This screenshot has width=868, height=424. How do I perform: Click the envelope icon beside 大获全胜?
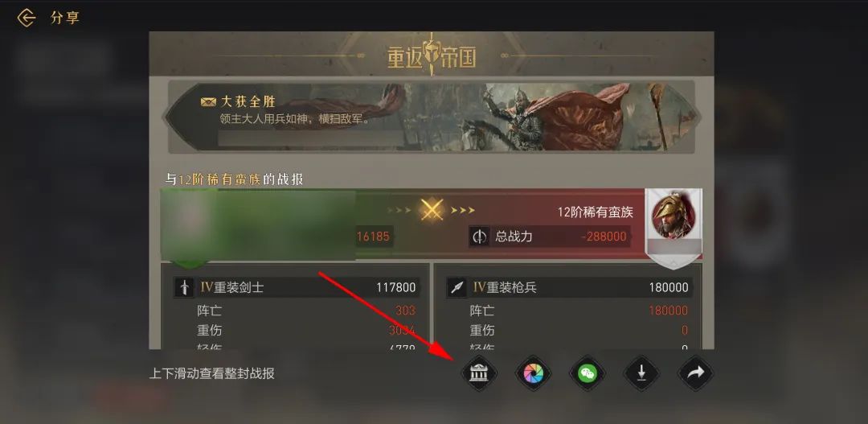pos(208,102)
